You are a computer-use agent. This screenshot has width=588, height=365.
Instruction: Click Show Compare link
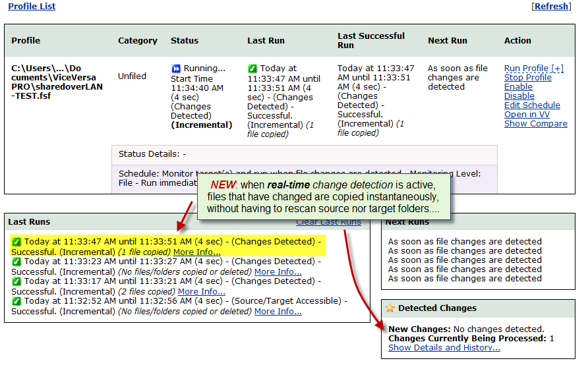[536, 124]
